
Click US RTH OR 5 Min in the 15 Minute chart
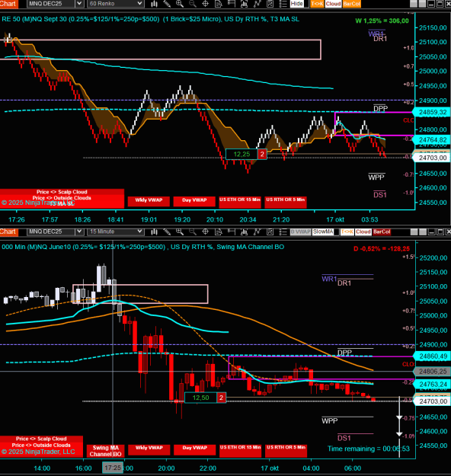pyautogui.click(x=286, y=451)
